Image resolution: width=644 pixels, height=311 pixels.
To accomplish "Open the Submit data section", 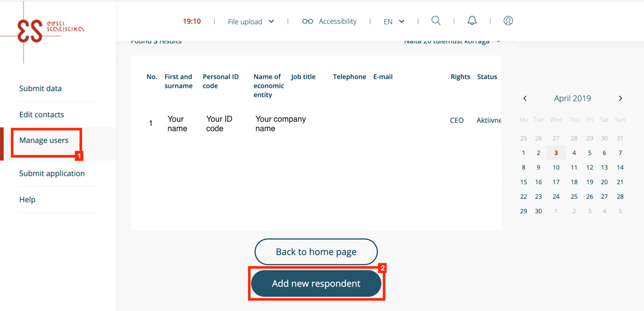I will tap(40, 88).
